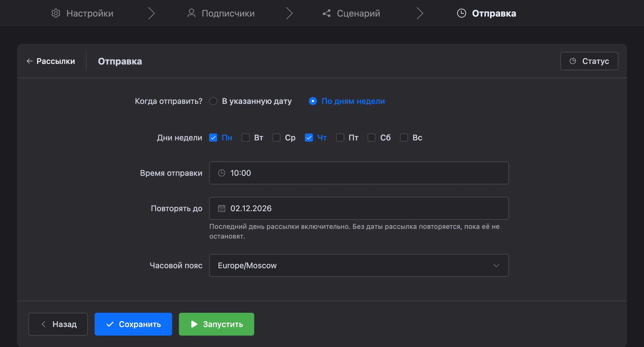The height and width of the screenshot is (347, 644).
Task: Select the Отправка step tab
Action: (x=486, y=13)
